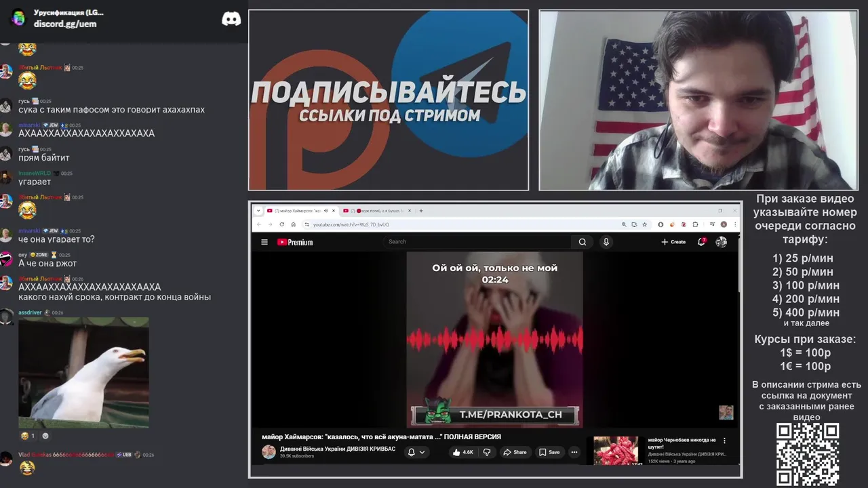
Task: Go back in Chrome browser
Action: (258, 224)
